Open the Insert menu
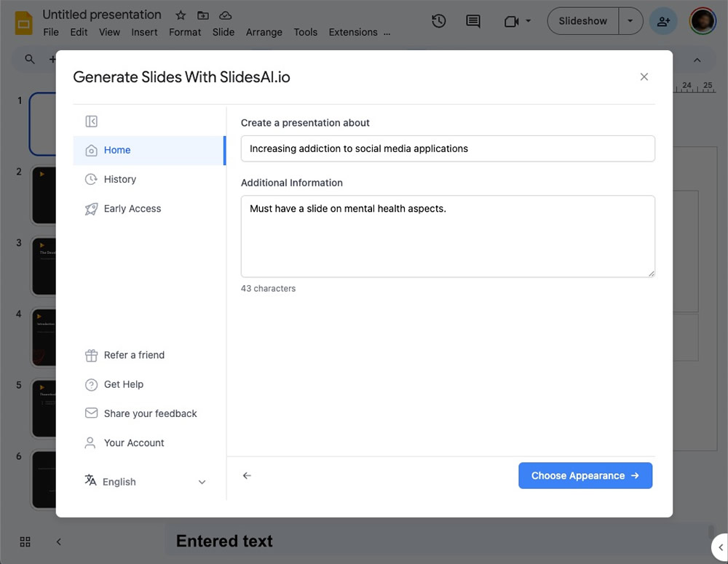Viewport: 728px width, 564px height. tap(144, 32)
